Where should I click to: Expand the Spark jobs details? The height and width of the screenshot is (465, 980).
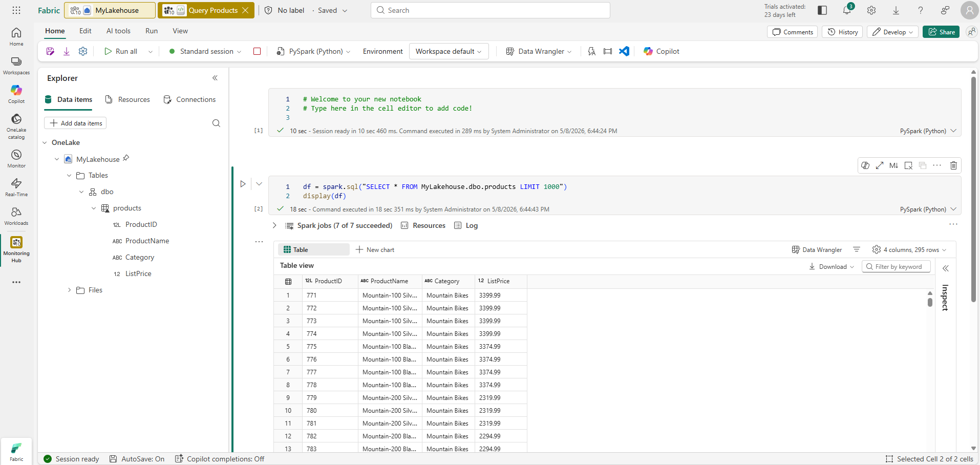(274, 225)
